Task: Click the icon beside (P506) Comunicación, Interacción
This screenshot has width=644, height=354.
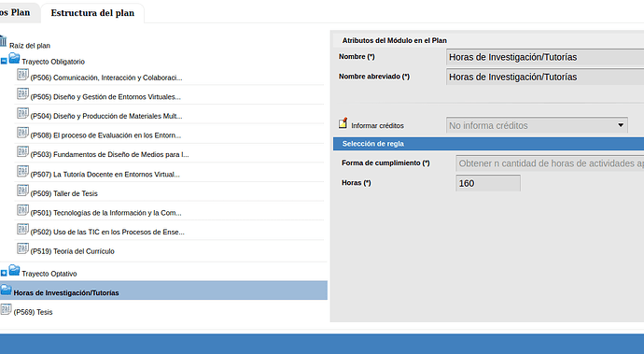Action: [22, 75]
